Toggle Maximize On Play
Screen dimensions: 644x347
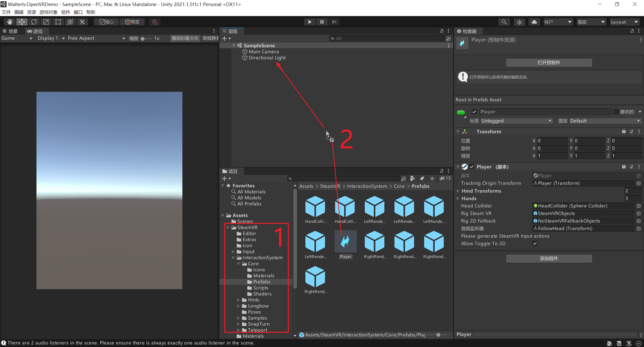click(x=185, y=38)
